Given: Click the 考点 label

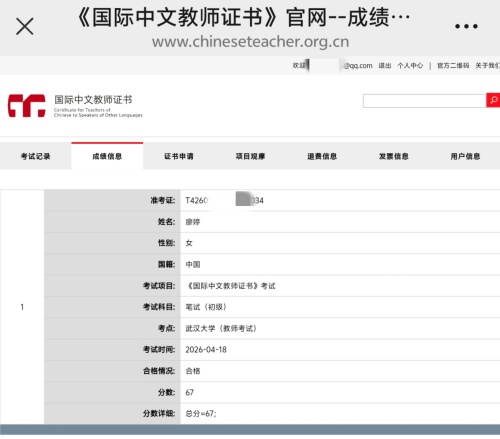Looking at the screenshot, I should [166, 328].
